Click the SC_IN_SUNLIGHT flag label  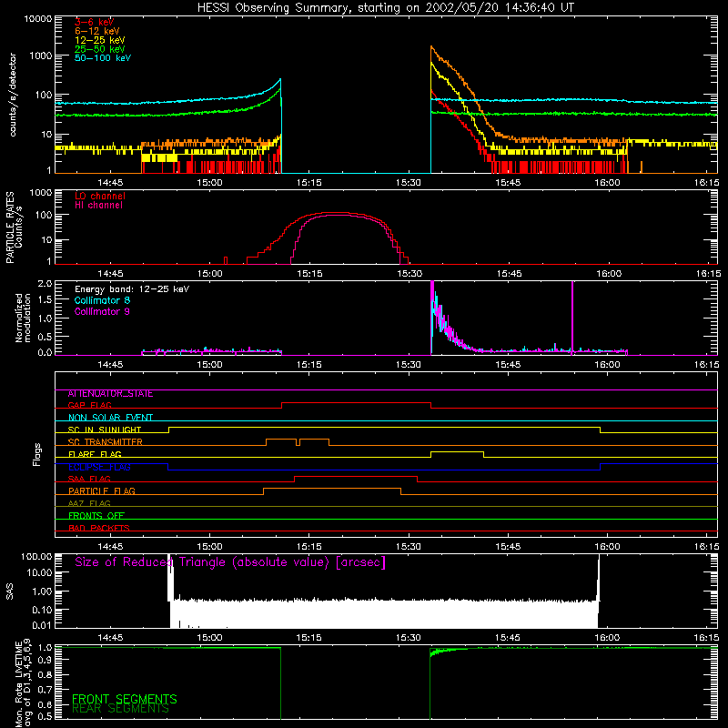pos(105,430)
